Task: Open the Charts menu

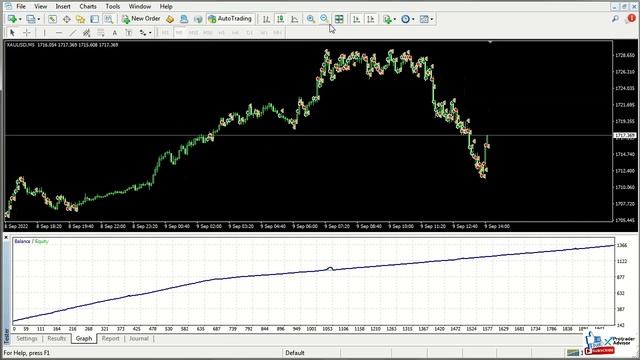Action: coord(88,7)
